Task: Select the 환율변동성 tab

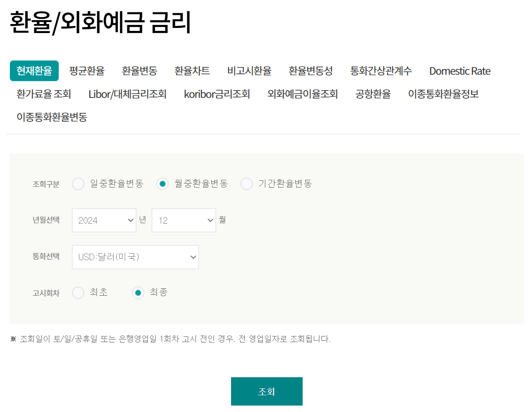Action: [310, 71]
